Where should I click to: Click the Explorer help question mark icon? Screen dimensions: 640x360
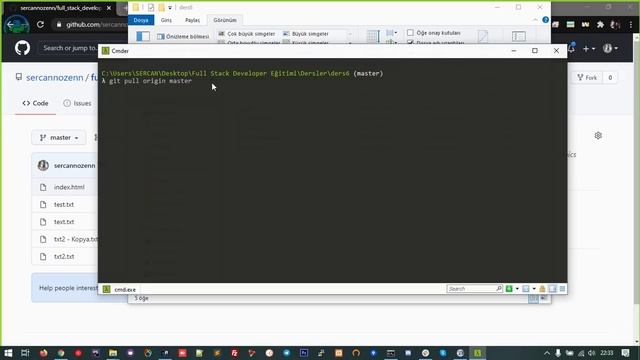click(x=545, y=20)
